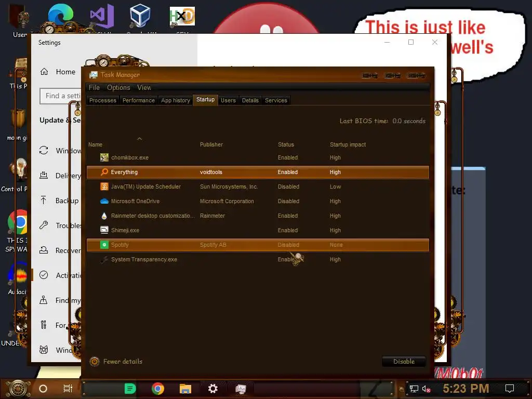Sort startup list by Name column
Viewport: 532px width, 399px height.
96,144
